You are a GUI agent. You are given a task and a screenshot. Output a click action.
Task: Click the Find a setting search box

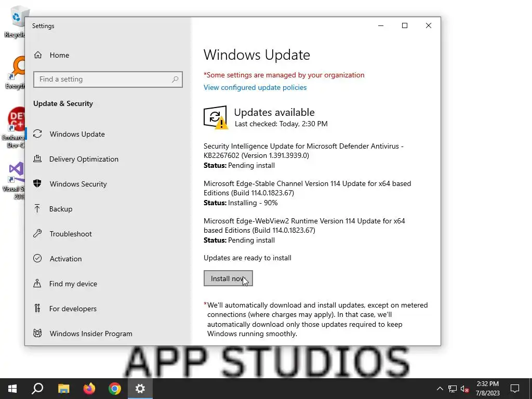coord(108,79)
